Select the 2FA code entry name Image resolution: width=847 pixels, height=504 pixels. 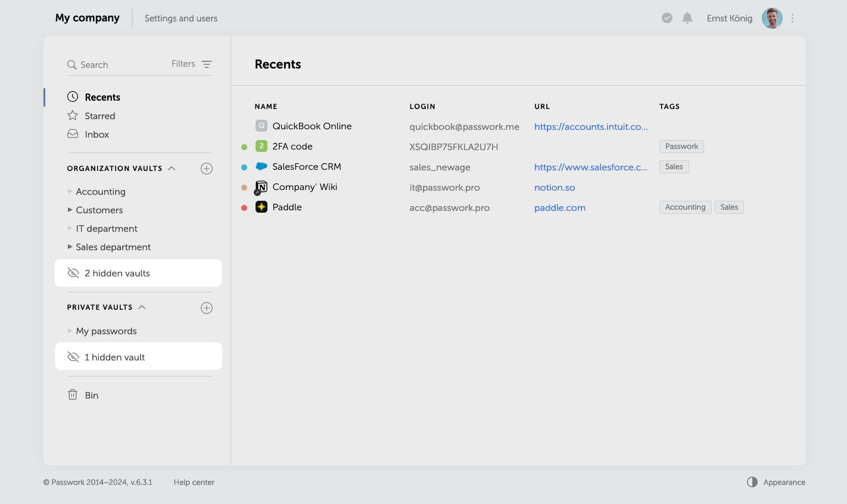point(292,146)
